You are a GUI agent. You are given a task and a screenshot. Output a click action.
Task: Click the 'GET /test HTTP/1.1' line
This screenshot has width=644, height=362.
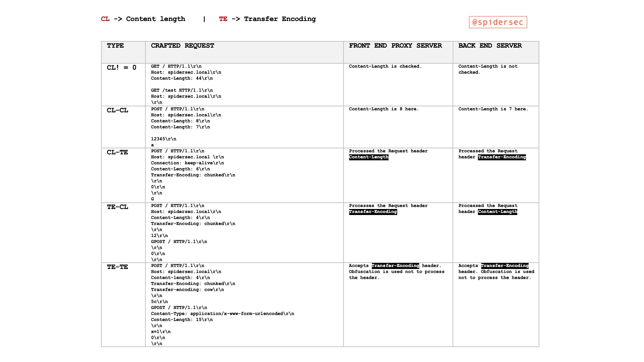tap(182, 90)
